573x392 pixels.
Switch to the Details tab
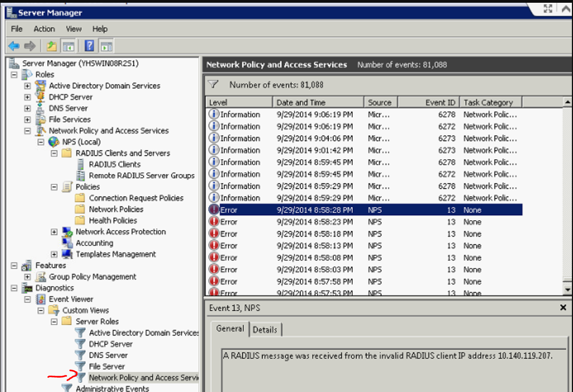[265, 329]
